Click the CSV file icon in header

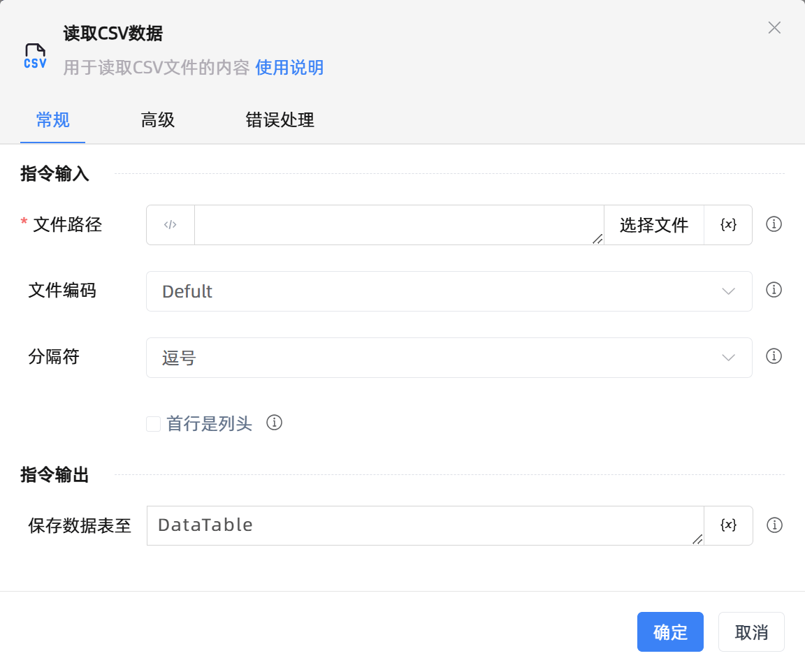point(35,56)
